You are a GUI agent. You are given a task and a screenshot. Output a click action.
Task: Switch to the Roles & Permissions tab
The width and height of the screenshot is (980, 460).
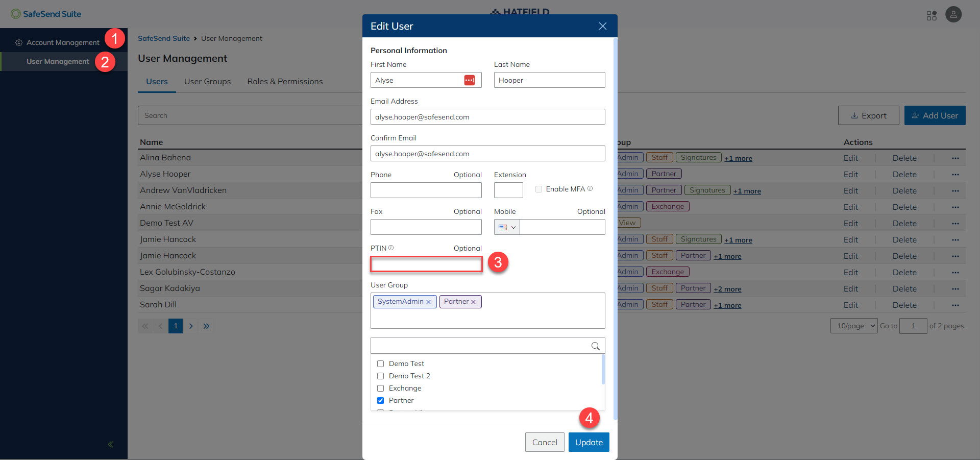point(285,81)
